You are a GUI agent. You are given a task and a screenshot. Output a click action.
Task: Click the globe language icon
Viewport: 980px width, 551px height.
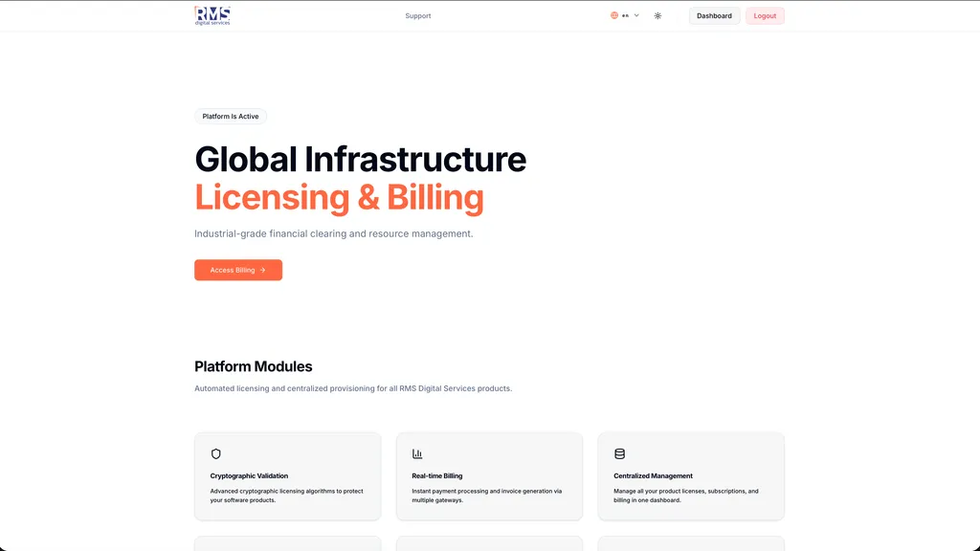[x=614, y=15]
